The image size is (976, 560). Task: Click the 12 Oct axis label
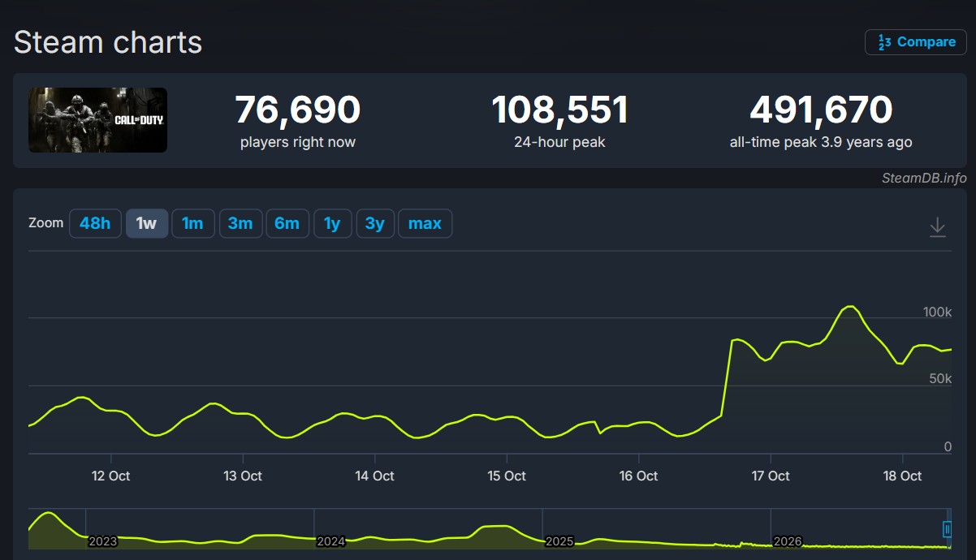(x=111, y=476)
